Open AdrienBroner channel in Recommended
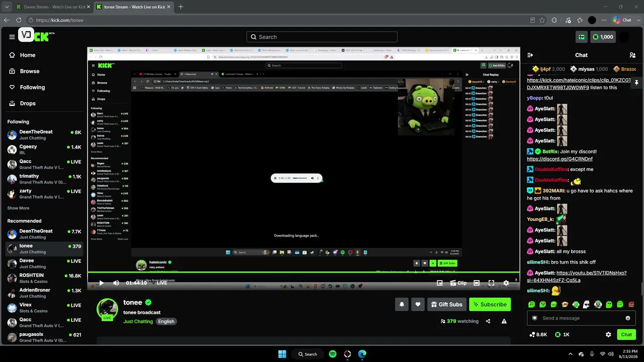The image size is (644, 362). (44, 293)
